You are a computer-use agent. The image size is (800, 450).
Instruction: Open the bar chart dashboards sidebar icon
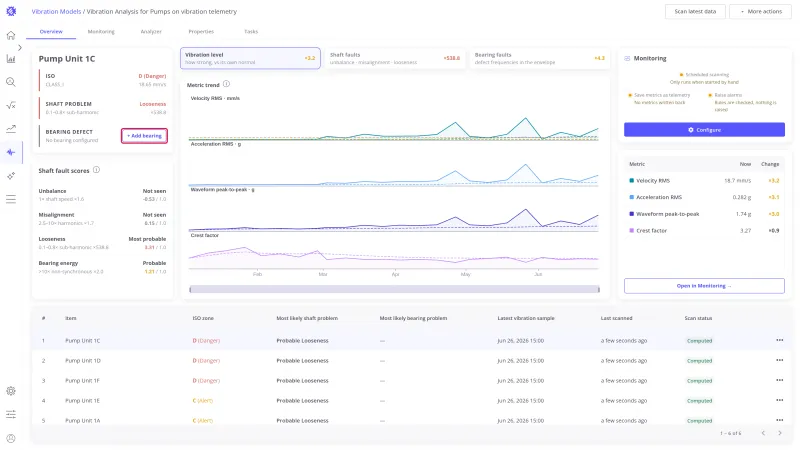pos(11,59)
